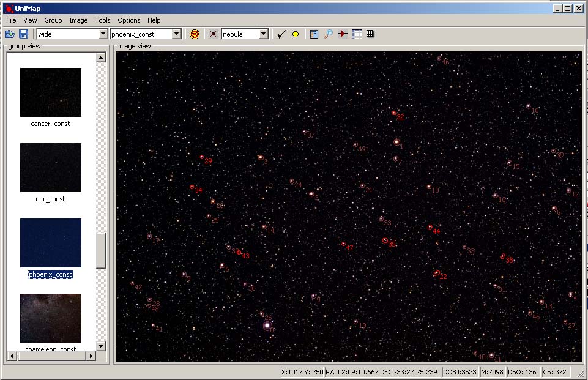Click the blue list properties icon
Image resolution: width=588 pixels, height=380 pixels.
(x=314, y=34)
